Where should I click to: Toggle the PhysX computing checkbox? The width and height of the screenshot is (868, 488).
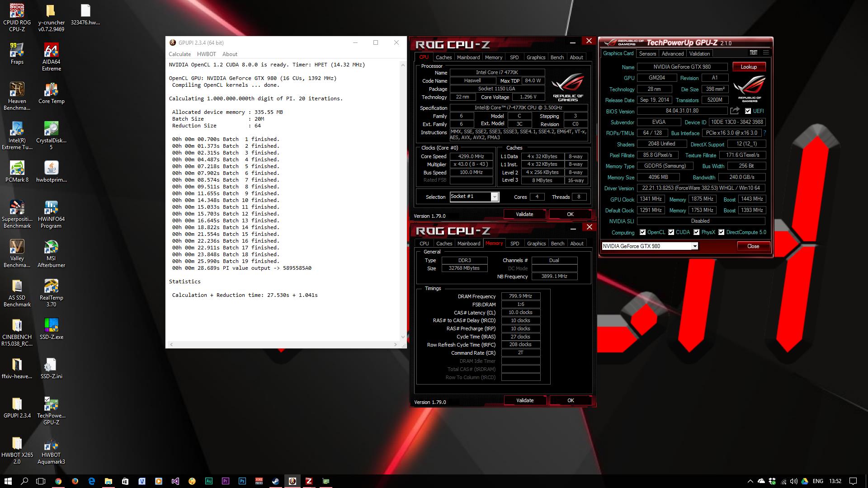(697, 232)
